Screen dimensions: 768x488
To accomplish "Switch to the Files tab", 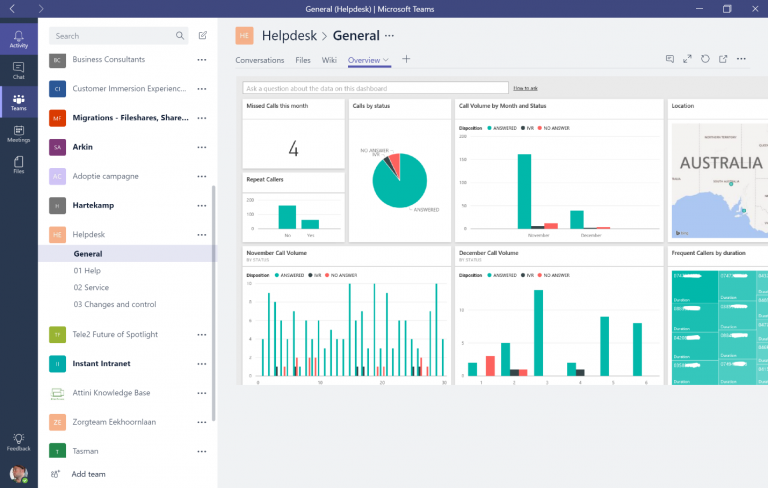I will (303, 60).
